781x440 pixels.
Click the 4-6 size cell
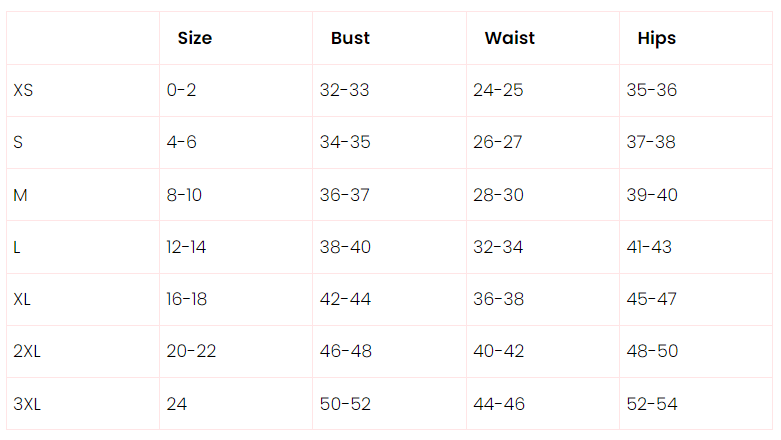(181, 143)
